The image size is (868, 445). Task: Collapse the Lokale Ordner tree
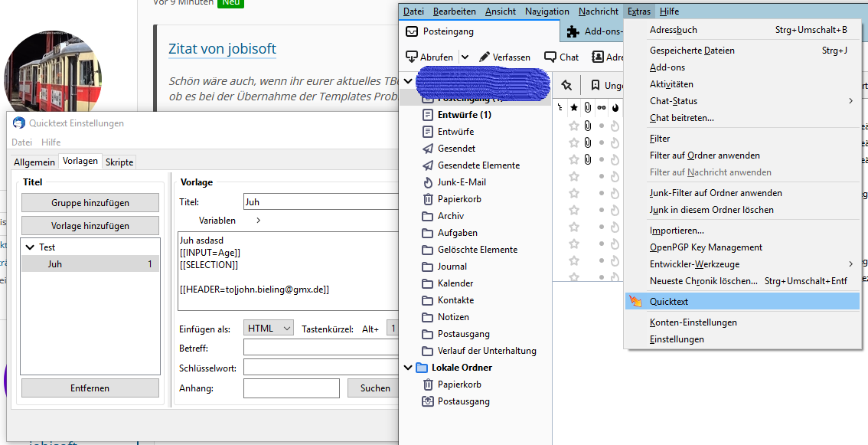pyautogui.click(x=408, y=368)
